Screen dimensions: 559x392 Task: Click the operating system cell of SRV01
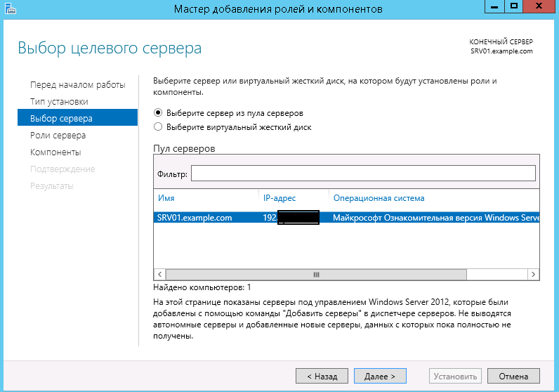[x=435, y=218]
